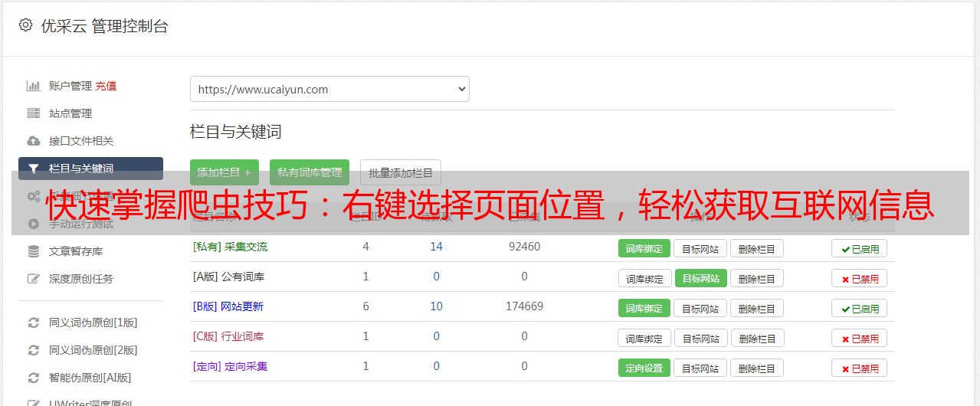Click the edit icon for 深度原创任务
Viewport: 980px width, 406px height.
[33, 279]
